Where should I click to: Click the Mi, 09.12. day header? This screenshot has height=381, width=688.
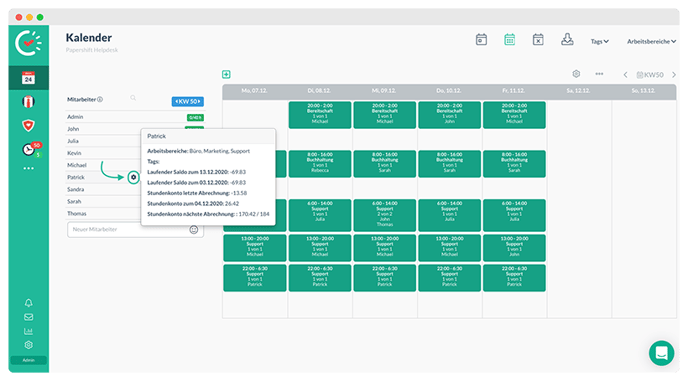coord(384,91)
